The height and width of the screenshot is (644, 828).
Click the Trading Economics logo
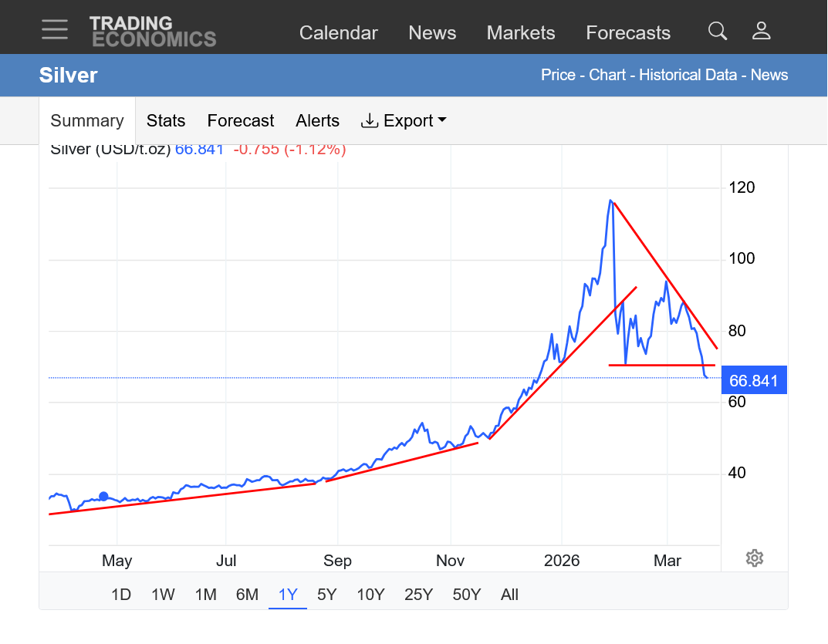coord(153,32)
